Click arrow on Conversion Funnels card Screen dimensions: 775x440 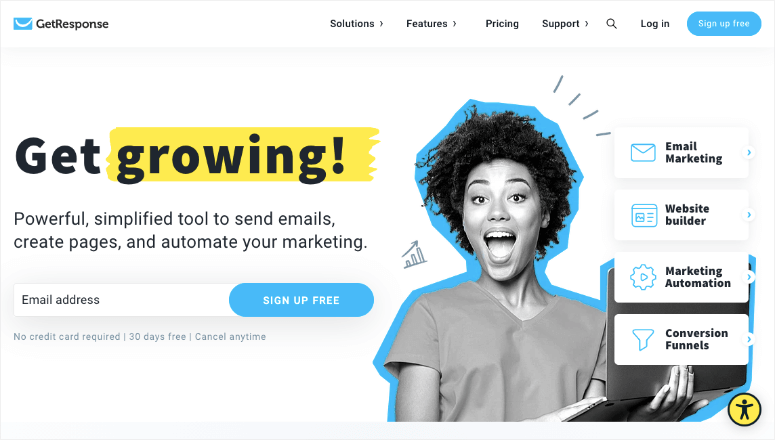coord(749,339)
